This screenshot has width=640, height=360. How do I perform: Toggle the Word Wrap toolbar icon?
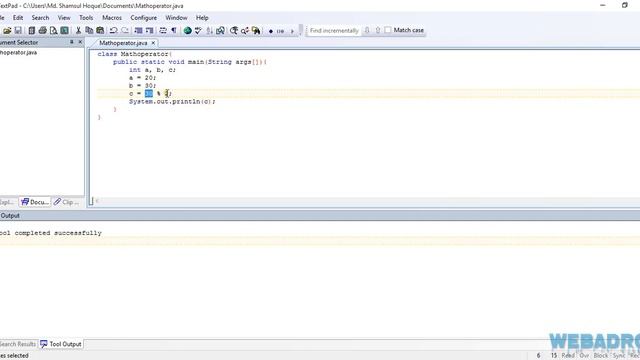(163, 31)
